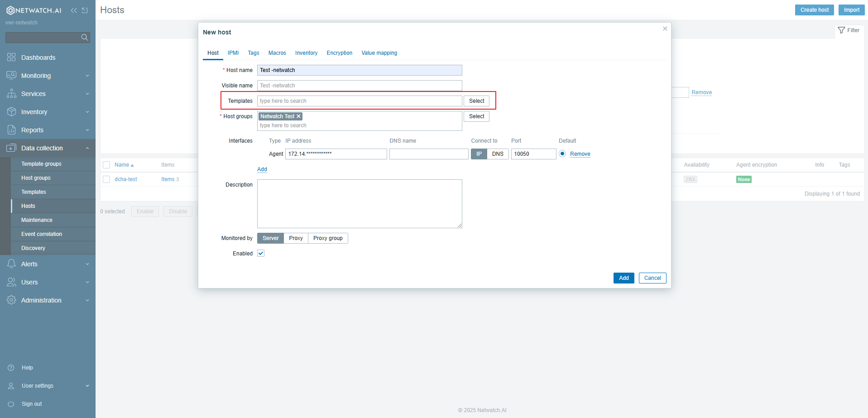
Task: Open the Filter funnel icon
Action: [x=841, y=30]
